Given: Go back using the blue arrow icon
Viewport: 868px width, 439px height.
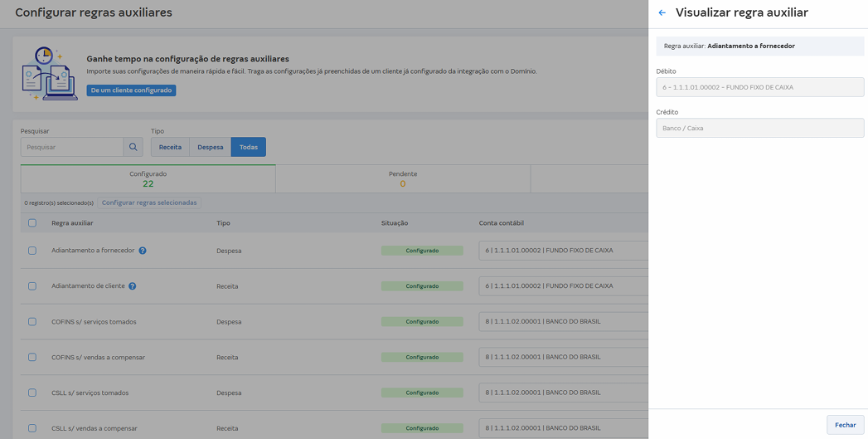Looking at the screenshot, I should 662,12.
